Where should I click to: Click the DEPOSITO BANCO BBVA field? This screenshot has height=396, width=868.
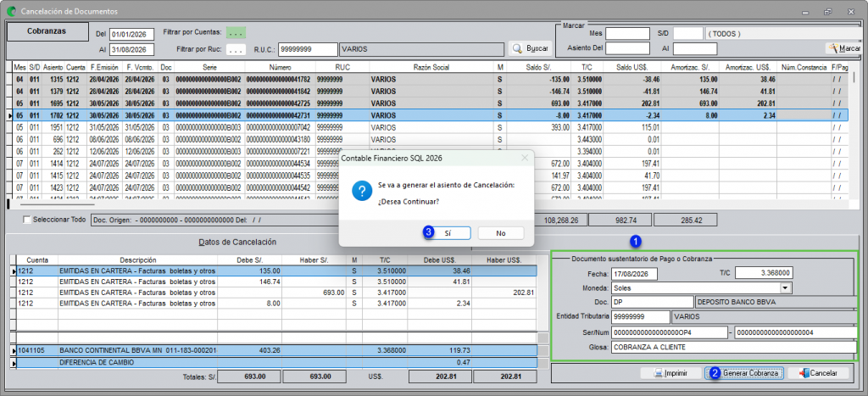coord(776,302)
